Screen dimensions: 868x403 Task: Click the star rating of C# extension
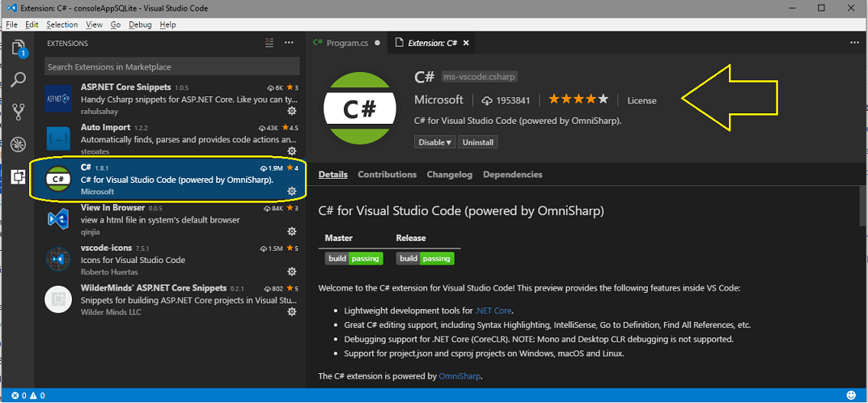coord(578,100)
